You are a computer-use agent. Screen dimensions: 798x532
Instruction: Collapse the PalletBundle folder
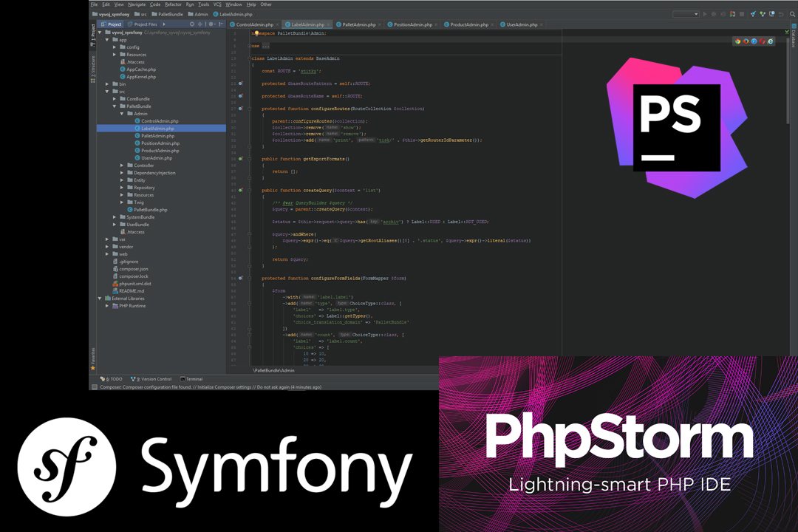[115, 106]
